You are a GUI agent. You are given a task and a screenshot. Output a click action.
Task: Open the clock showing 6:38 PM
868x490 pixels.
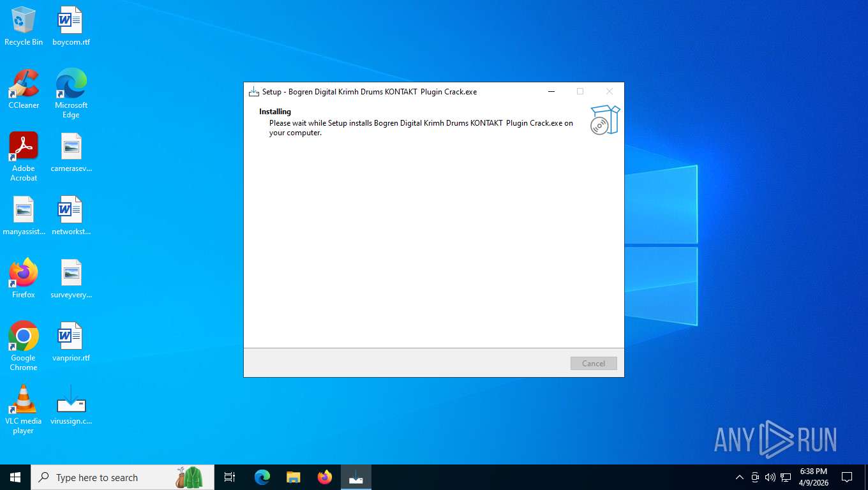pyautogui.click(x=814, y=477)
